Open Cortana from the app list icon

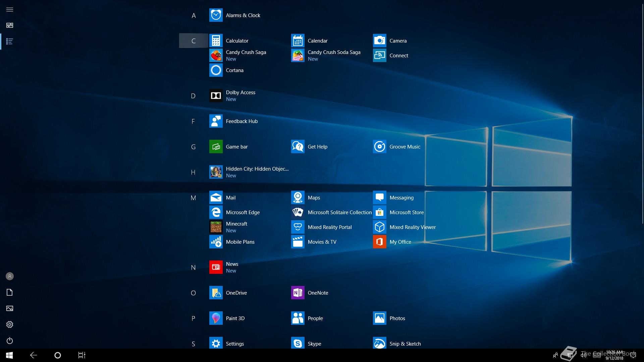(x=216, y=70)
